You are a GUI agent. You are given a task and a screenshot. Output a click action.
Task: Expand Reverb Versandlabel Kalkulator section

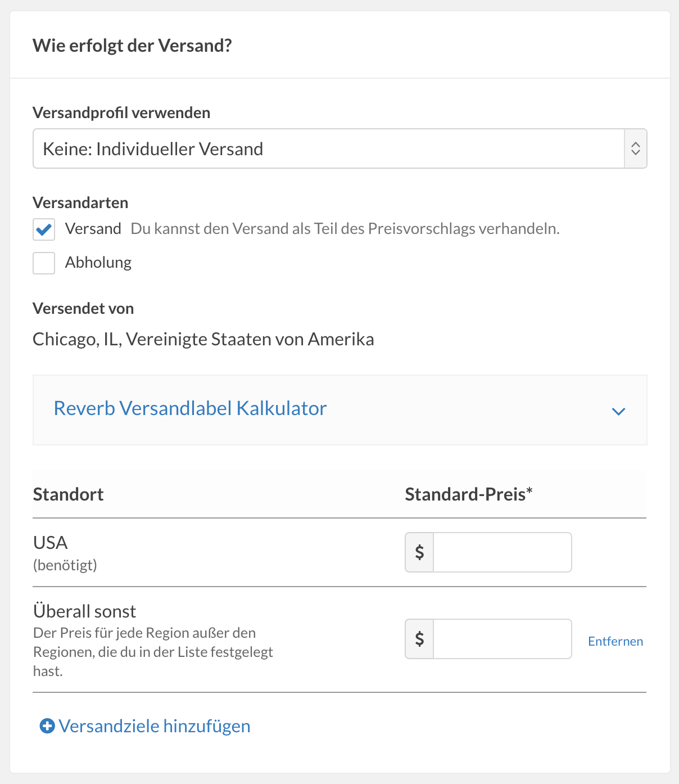coord(190,408)
